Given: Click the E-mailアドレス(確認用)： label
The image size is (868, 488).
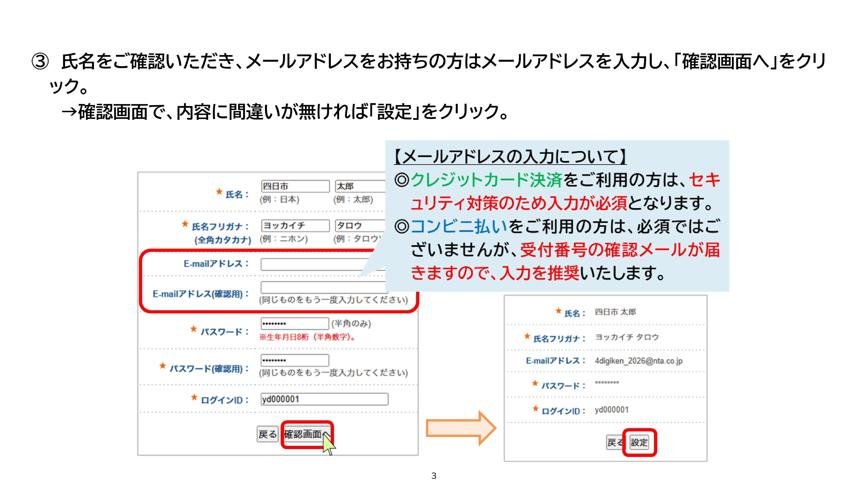Looking at the screenshot, I should [201, 294].
